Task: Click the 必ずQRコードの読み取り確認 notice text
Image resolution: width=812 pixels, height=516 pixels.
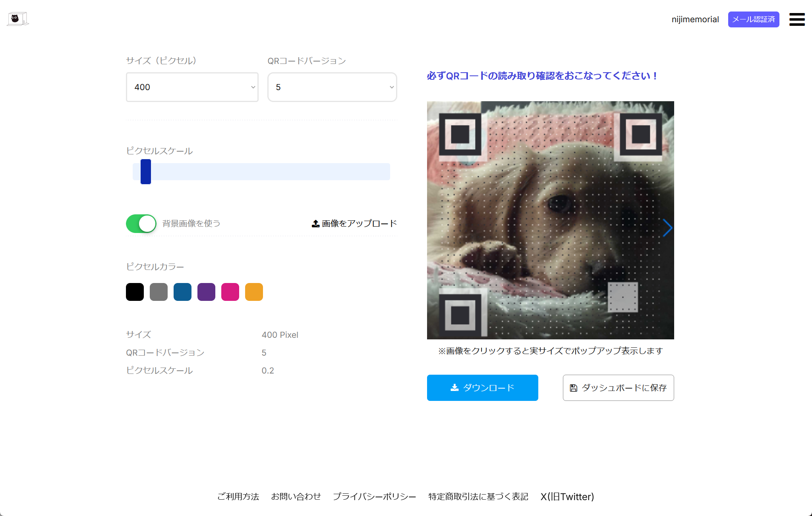Action: pyautogui.click(x=542, y=76)
